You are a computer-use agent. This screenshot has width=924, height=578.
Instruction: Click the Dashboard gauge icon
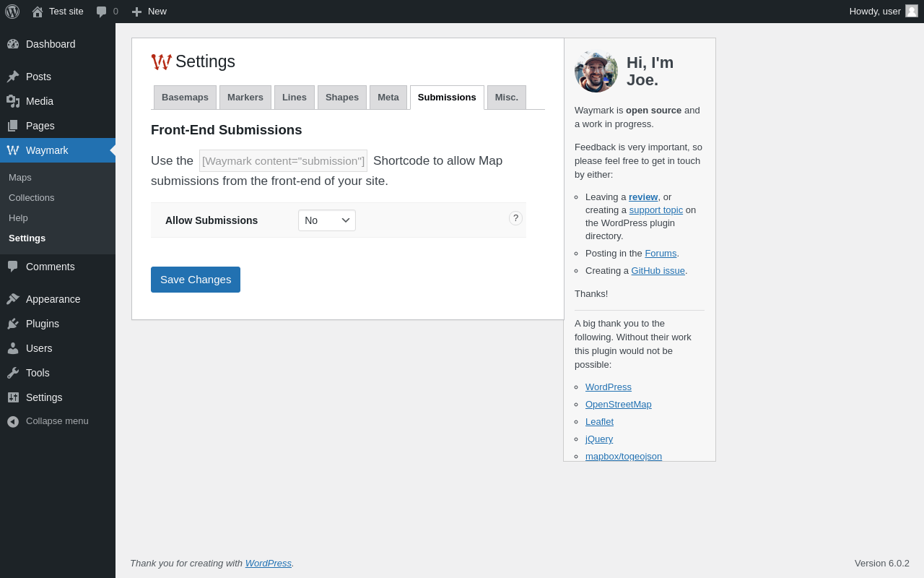coord(13,44)
